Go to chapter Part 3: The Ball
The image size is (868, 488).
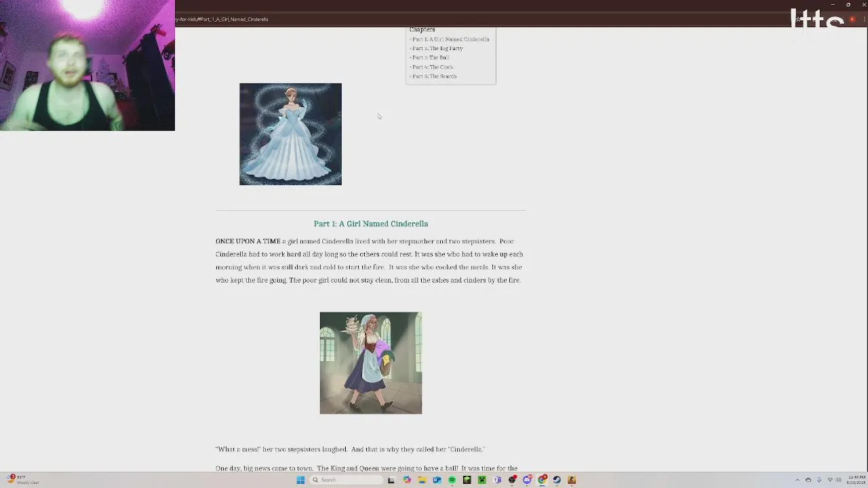click(x=431, y=58)
